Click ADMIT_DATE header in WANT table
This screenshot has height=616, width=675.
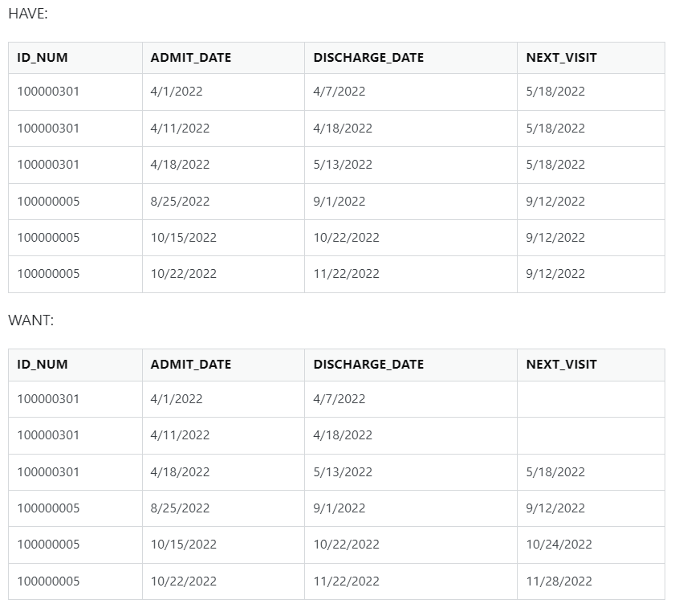click(190, 365)
